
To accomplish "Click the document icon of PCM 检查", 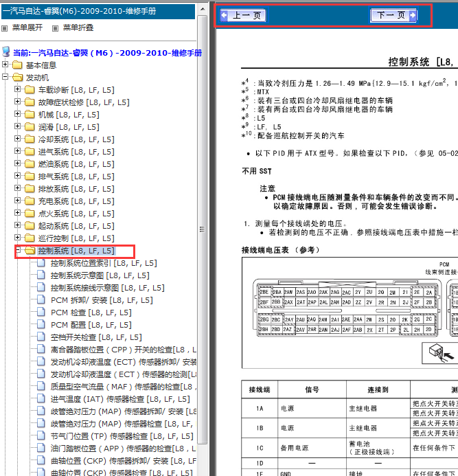I will point(41,312).
